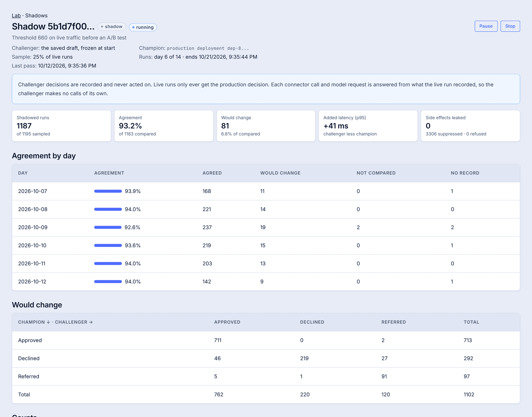Click the 711 Approved-to-Approved cell
This screenshot has height=417, width=532.
218,340
